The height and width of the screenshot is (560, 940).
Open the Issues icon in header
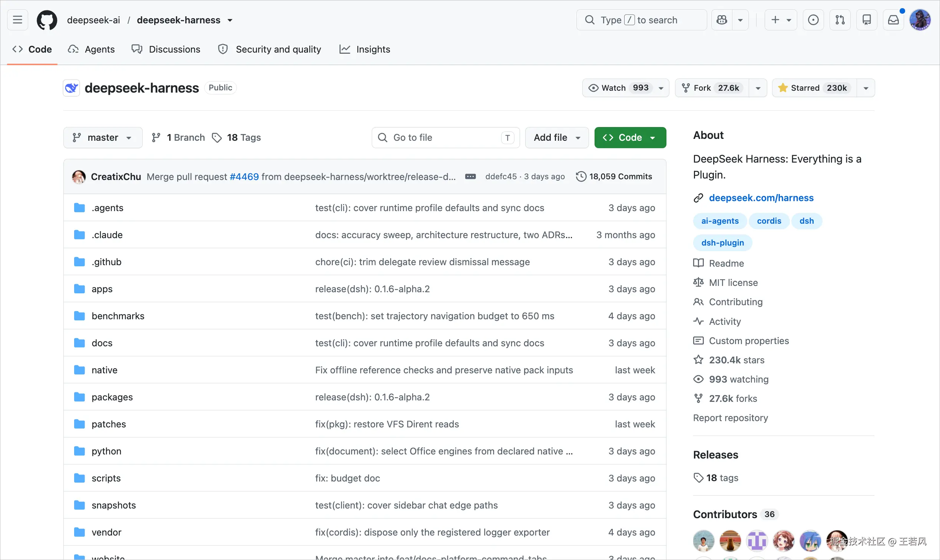(x=813, y=20)
